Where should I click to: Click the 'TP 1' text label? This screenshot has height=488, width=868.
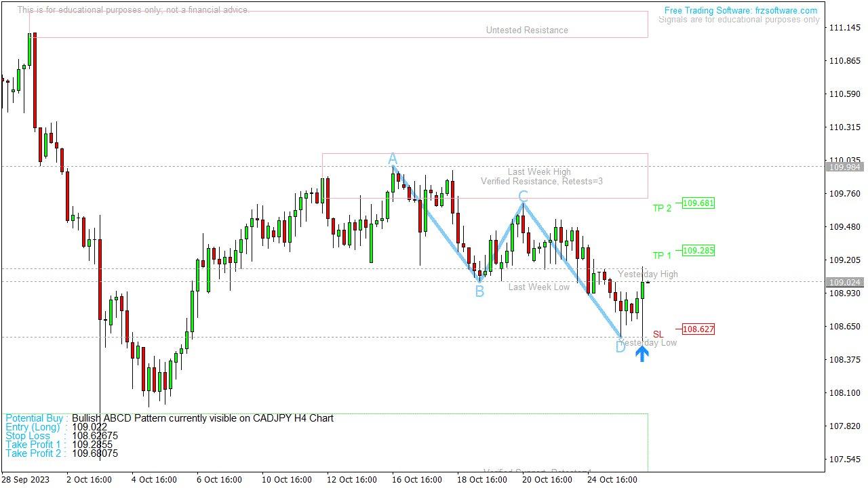click(662, 256)
